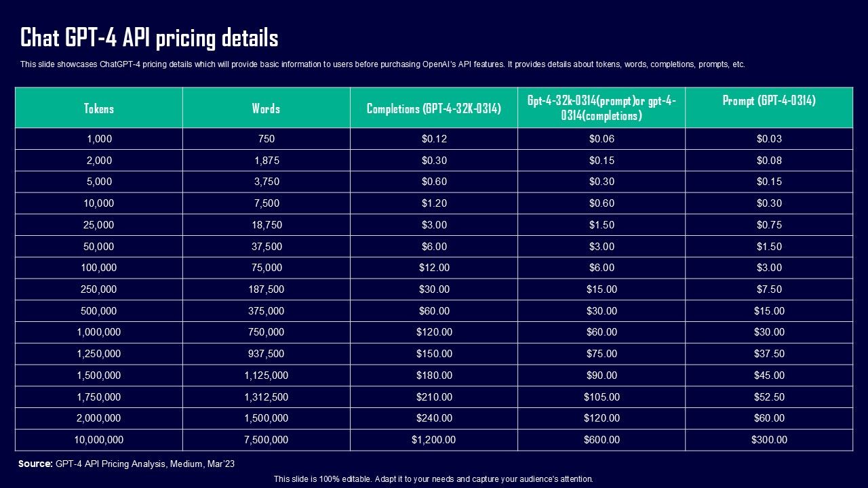Click the 'This slide is 100% editable' footer text
The image size is (868, 488).
[433, 479]
